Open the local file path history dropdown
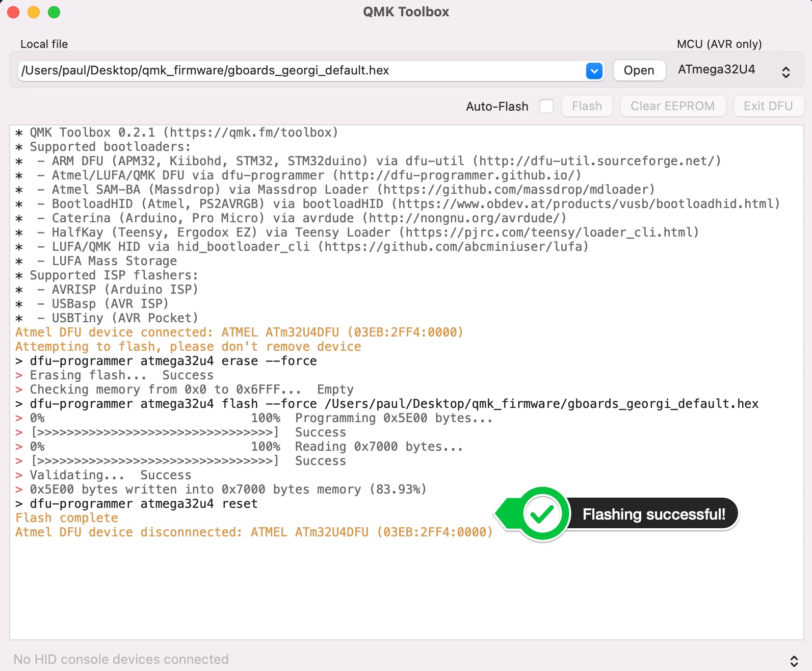 coord(594,71)
